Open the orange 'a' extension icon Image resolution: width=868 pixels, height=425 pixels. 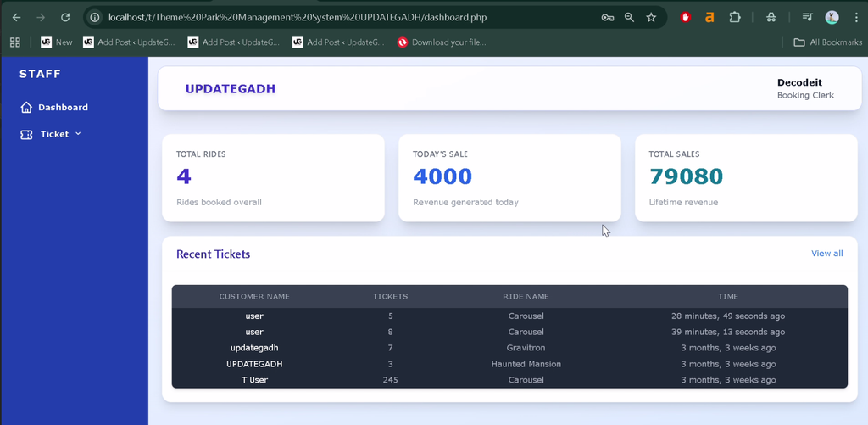click(x=709, y=18)
